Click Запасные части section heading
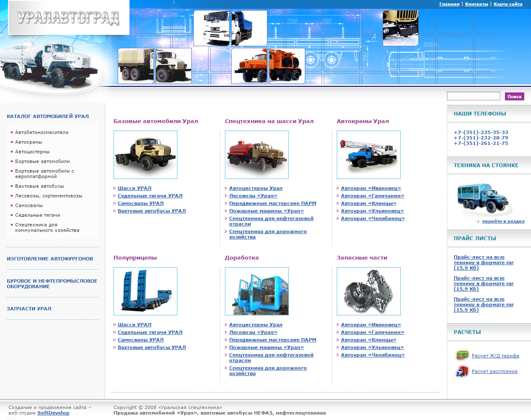Image resolution: width=531 pixels, height=420 pixels. (x=362, y=258)
